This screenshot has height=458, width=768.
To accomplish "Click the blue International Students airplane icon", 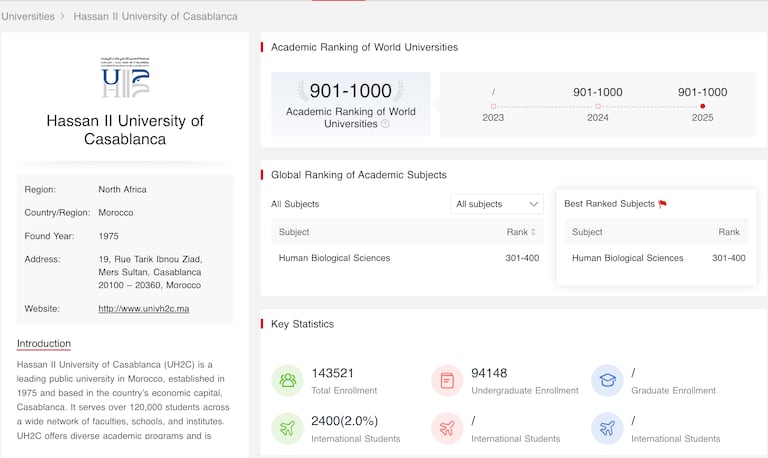I will (x=607, y=428).
